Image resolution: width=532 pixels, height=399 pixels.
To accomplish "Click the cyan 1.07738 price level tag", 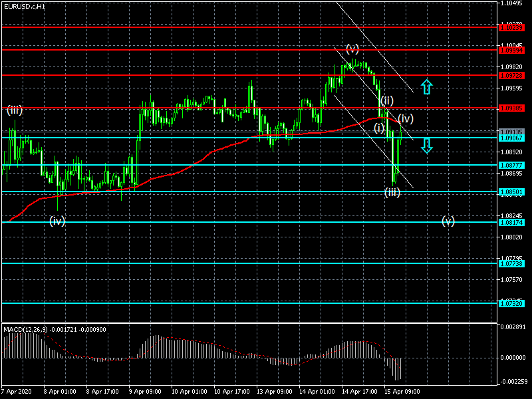I will click(x=511, y=263).
